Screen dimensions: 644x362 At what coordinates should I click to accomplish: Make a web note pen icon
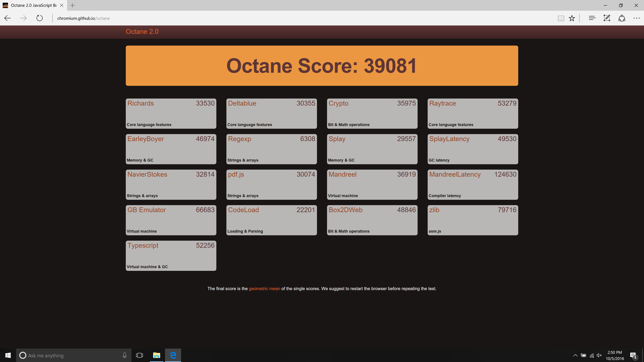(607, 18)
